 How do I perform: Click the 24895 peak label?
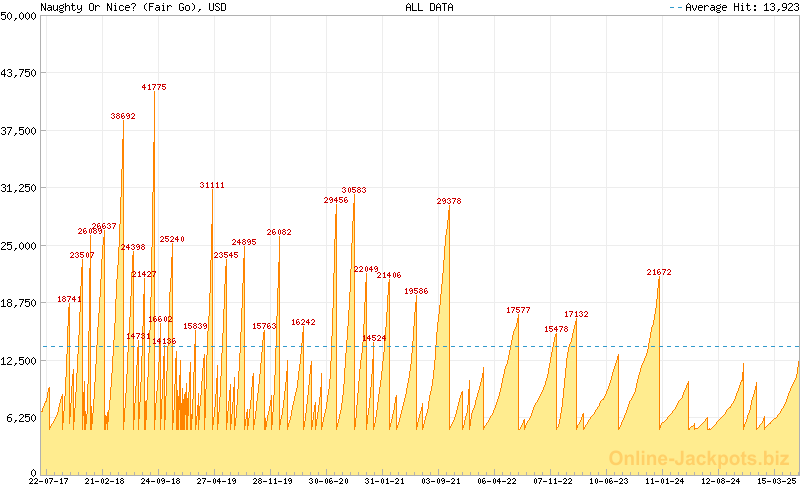(x=244, y=242)
